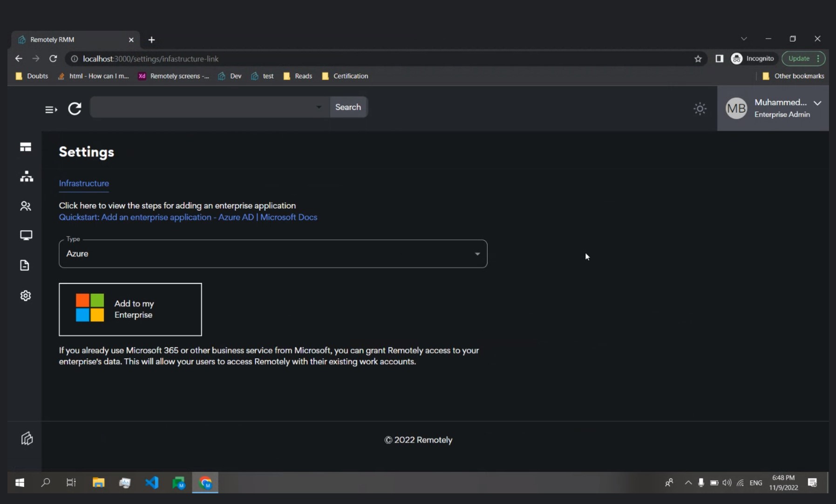Select the Infrastructure tab
Viewport: 836px width, 504px height.
(84, 183)
